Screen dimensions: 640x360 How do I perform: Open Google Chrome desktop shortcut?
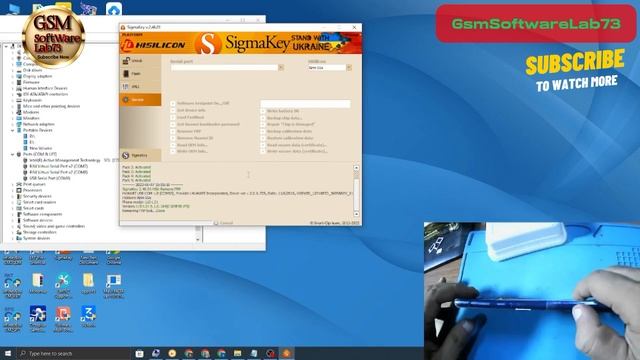(x=113, y=257)
